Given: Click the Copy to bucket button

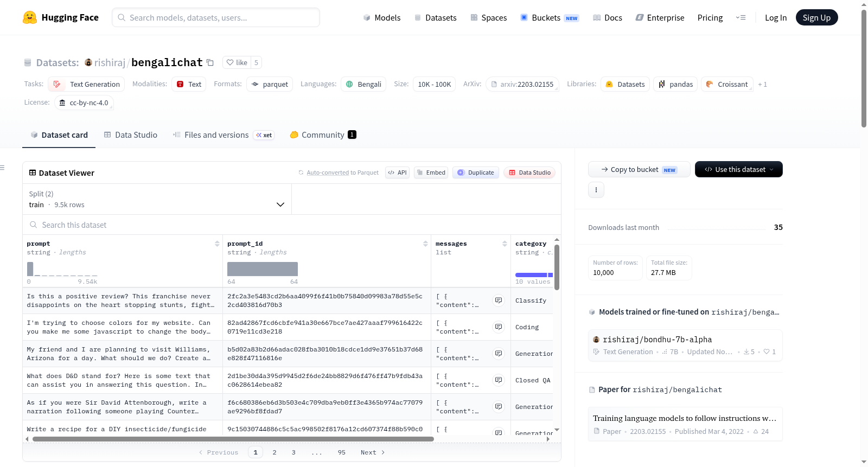Looking at the screenshot, I should [x=639, y=169].
